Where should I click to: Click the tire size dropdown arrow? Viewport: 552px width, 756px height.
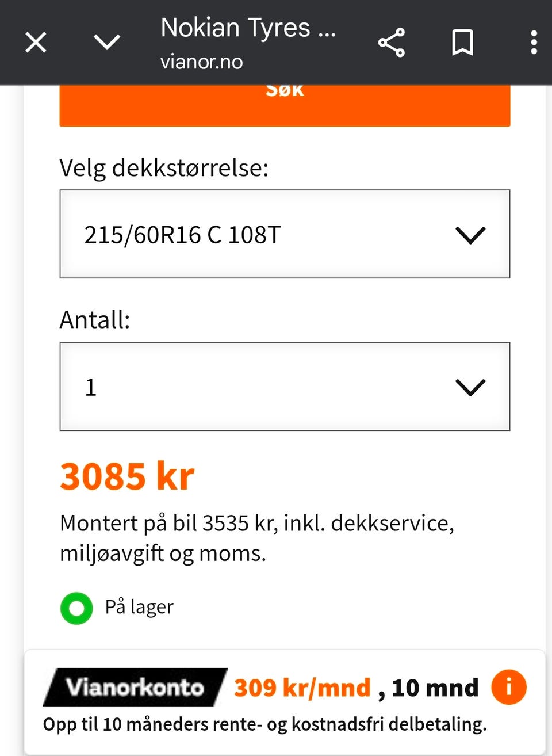point(470,235)
